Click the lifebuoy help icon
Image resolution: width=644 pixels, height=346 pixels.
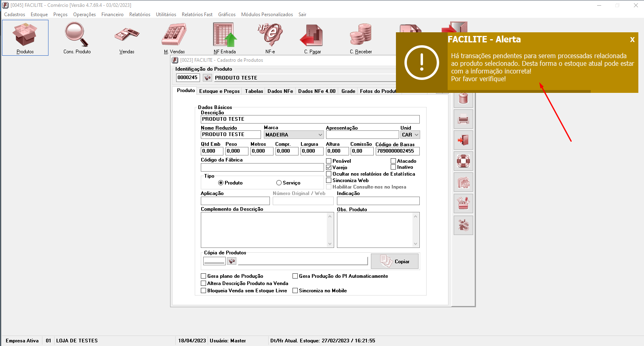point(463,161)
